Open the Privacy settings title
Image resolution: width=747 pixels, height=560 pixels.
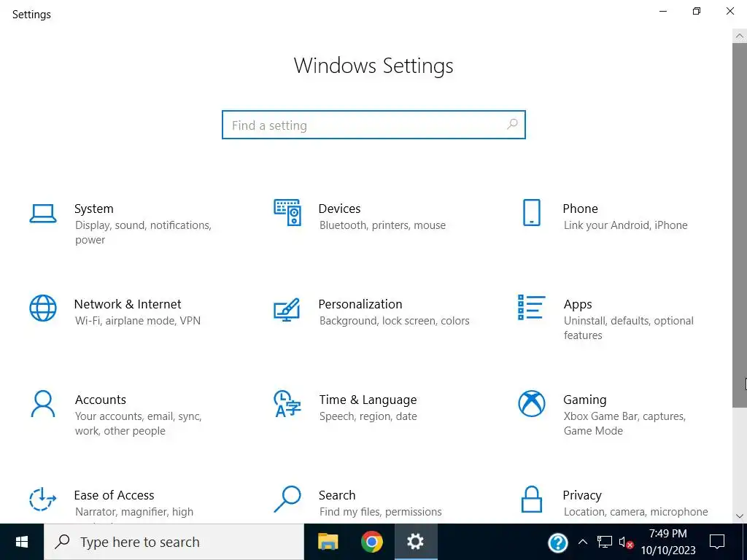tap(582, 495)
